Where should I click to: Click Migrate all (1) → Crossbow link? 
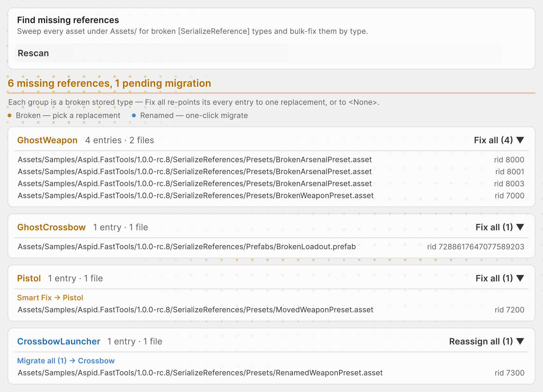[x=66, y=361]
